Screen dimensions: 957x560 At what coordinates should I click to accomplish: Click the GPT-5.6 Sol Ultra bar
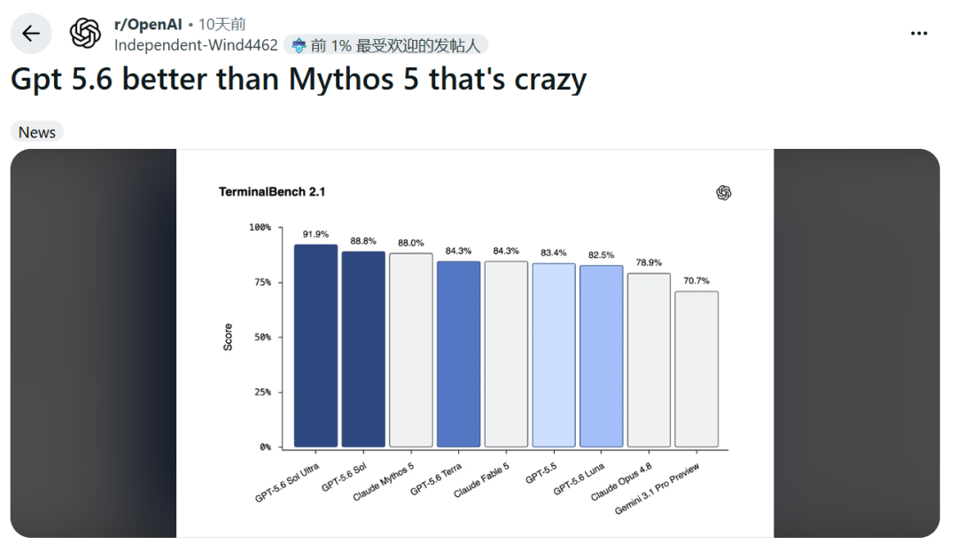(x=315, y=346)
